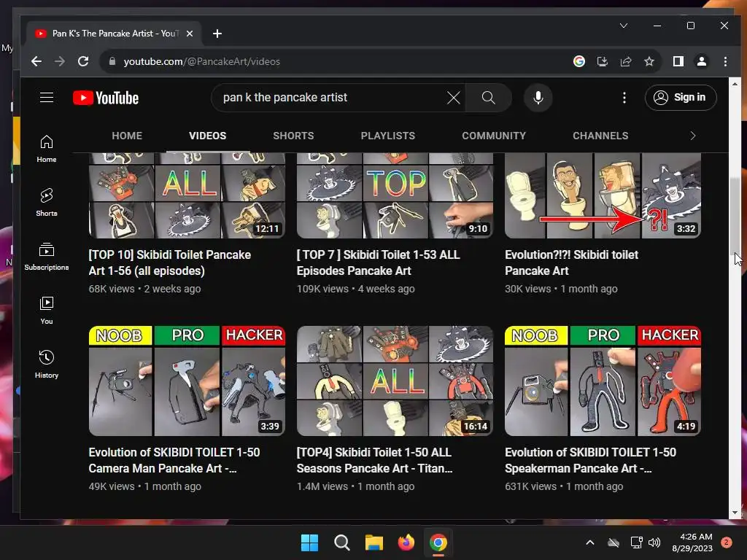
Task: Switch to the SHORTS channel tab
Action: [x=293, y=136]
